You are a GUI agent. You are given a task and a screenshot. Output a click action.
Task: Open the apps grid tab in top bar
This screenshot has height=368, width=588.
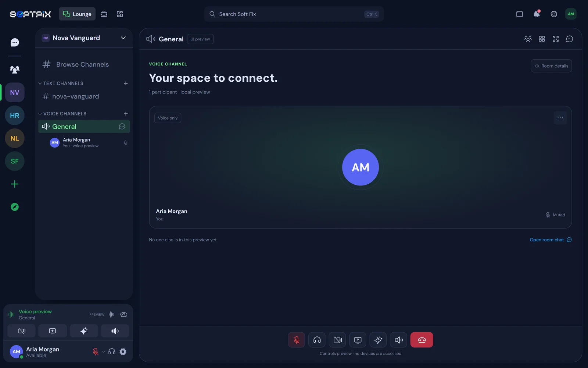coord(120,14)
